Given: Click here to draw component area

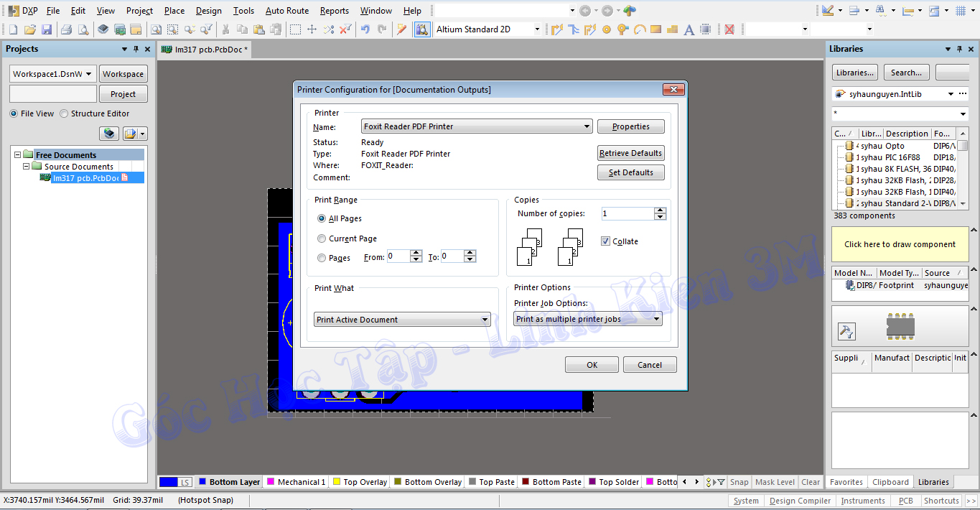Looking at the screenshot, I should click(x=900, y=244).
